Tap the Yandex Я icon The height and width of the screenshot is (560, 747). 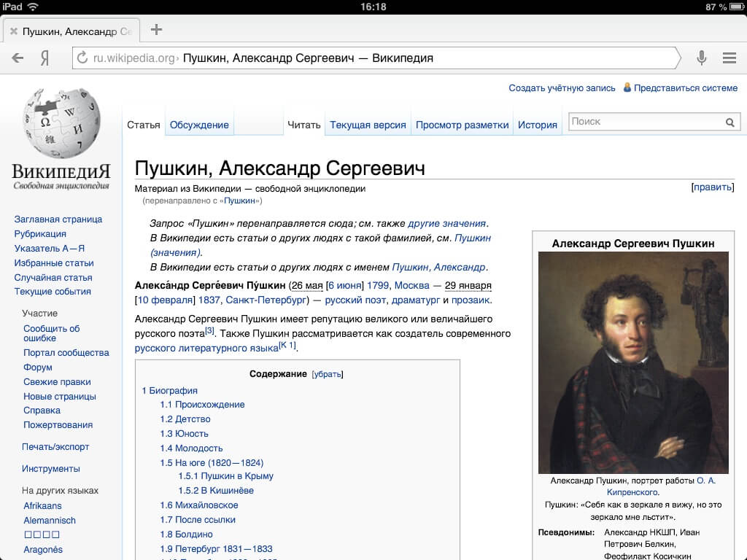point(44,58)
